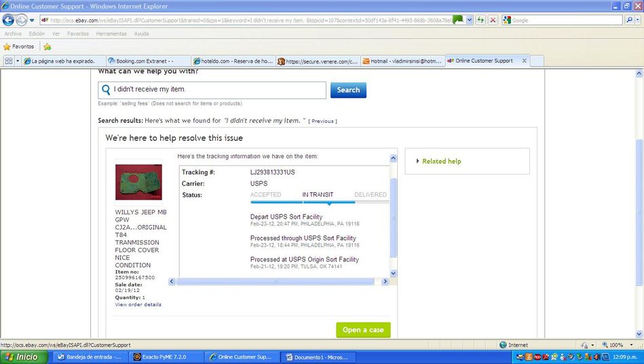Click the IN TRANSIT status label

tap(318, 195)
